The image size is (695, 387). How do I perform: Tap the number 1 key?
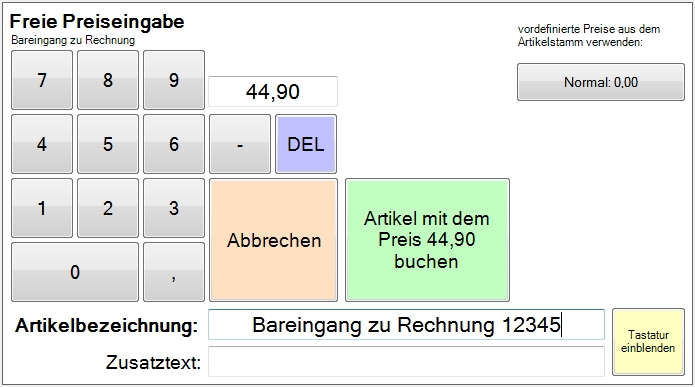coord(42,208)
